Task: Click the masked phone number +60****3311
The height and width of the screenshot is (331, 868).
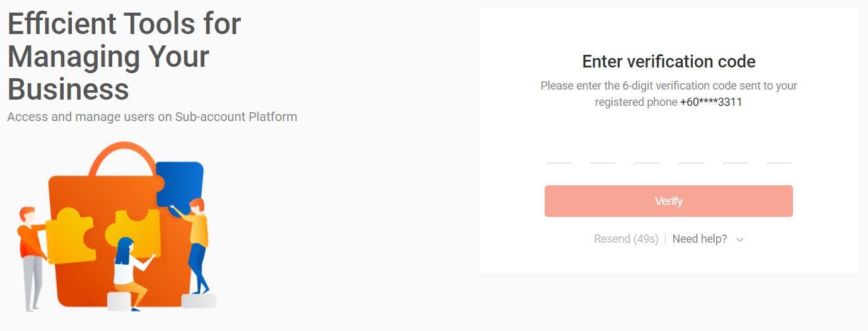Action: 711,102
